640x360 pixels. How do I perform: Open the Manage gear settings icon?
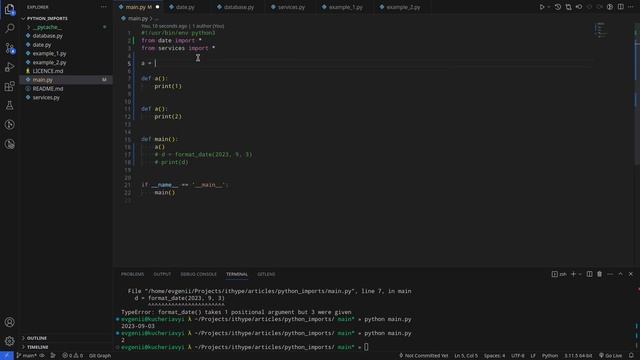10,341
